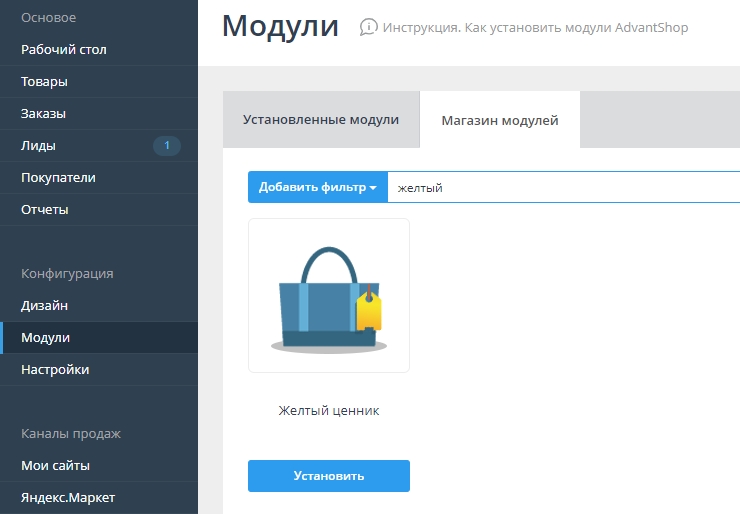Navigate to 'Лиды' in the sidebar

[x=38, y=146]
